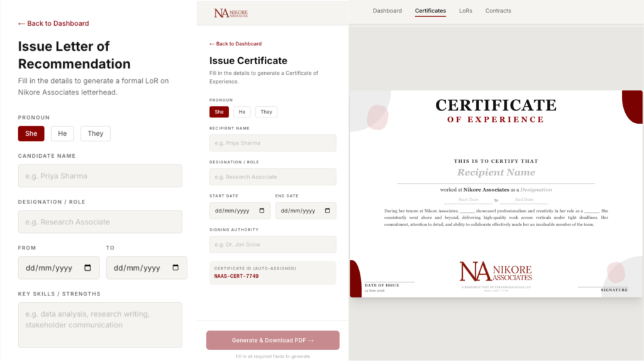Open calendar picker in LoR To date
The height and width of the screenshot is (362, 644).
[175, 268]
